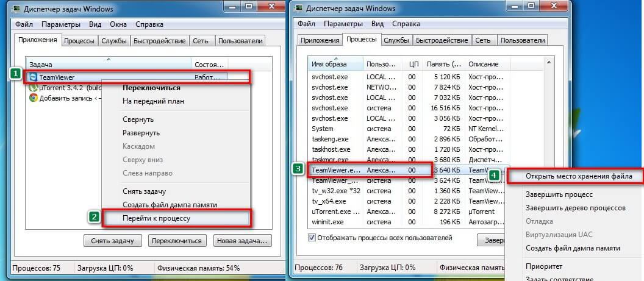Sort processes by 'Пользователь' column header
This screenshot has height=281, width=644.
point(383,64)
